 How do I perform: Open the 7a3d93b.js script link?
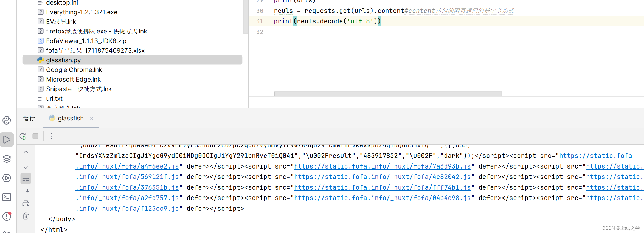tap(383, 166)
